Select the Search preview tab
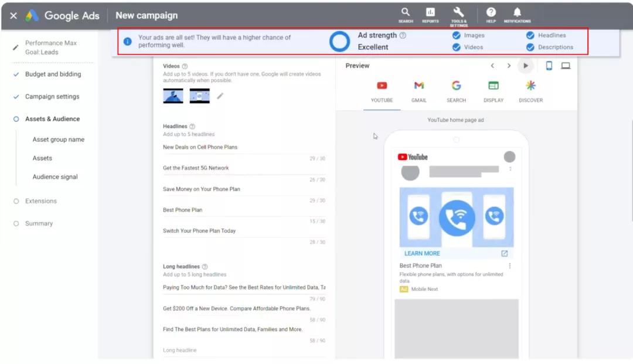 pos(456,92)
